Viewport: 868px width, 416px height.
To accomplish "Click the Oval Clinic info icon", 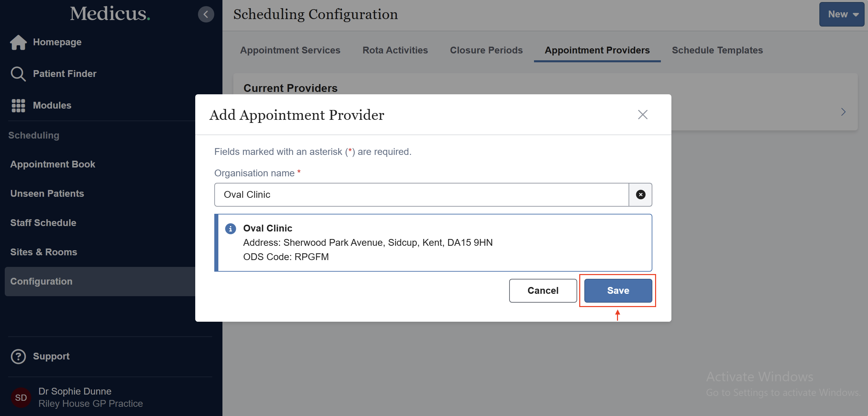I will click(x=231, y=229).
